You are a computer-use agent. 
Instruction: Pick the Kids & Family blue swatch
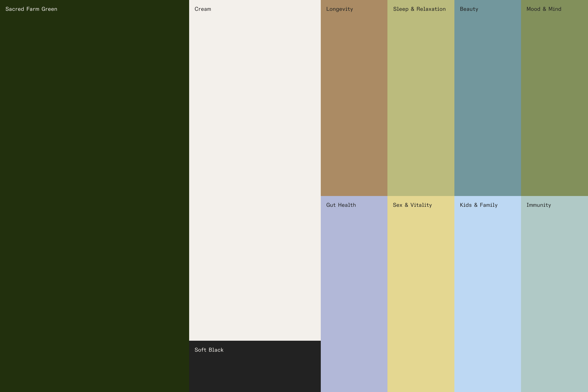pos(488,294)
